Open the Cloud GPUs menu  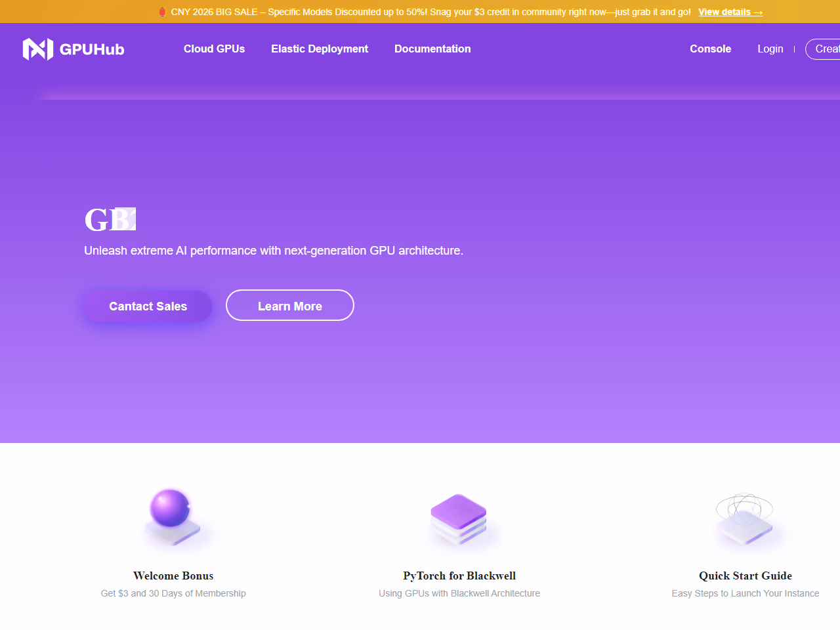214,49
